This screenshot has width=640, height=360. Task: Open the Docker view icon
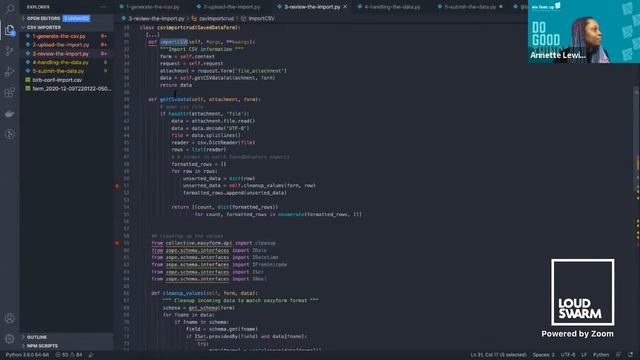point(10,114)
